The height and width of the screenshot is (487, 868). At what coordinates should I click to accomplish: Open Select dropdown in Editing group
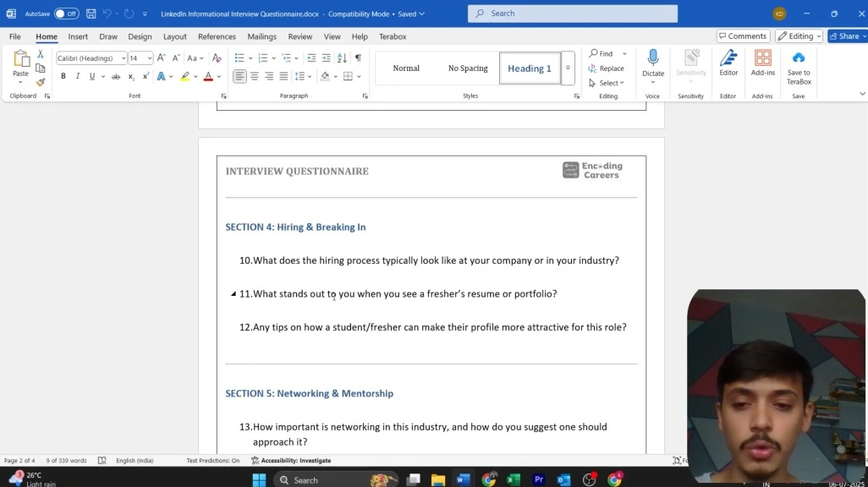click(607, 83)
